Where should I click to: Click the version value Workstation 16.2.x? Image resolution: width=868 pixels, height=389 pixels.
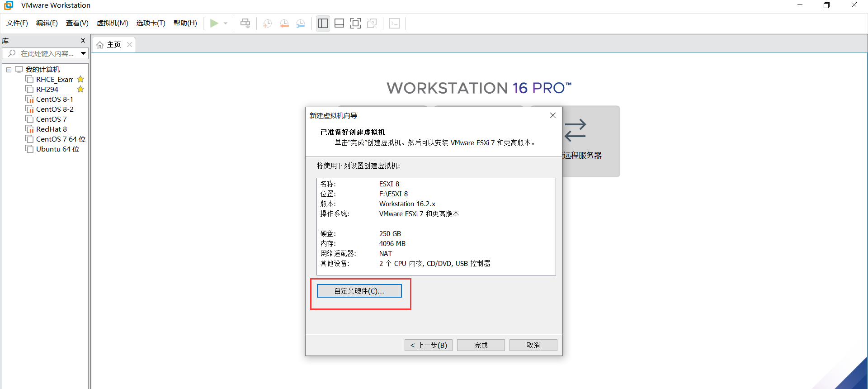point(407,204)
